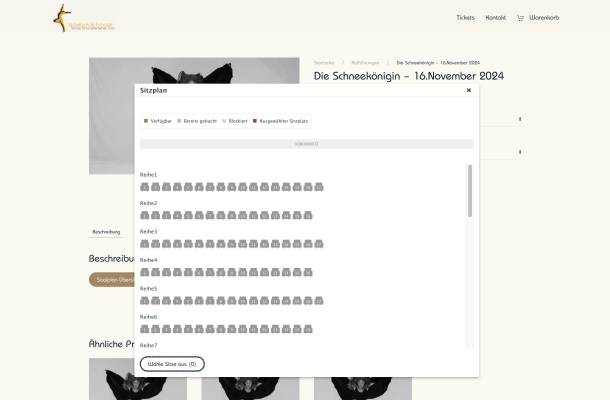Pick the last seat in Reihe5
Screen dimensions: 610x400
click(x=318, y=301)
